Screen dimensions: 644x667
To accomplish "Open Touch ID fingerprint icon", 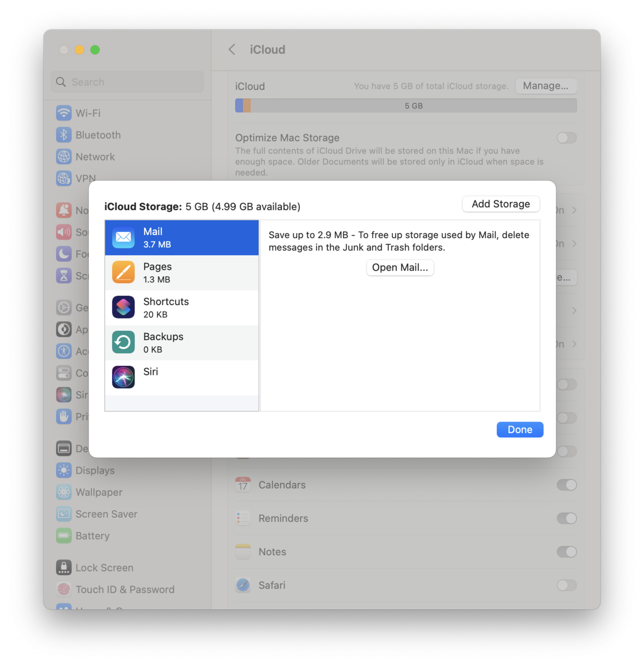I will pyautogui.click(x=64, y=589).
